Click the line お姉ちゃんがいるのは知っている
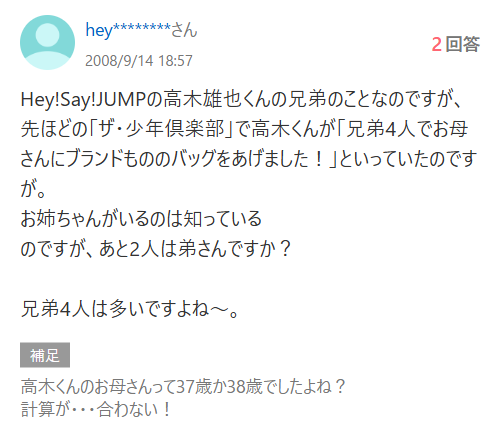Viewport: 500px width, 433px height. (x=141, y=219)
